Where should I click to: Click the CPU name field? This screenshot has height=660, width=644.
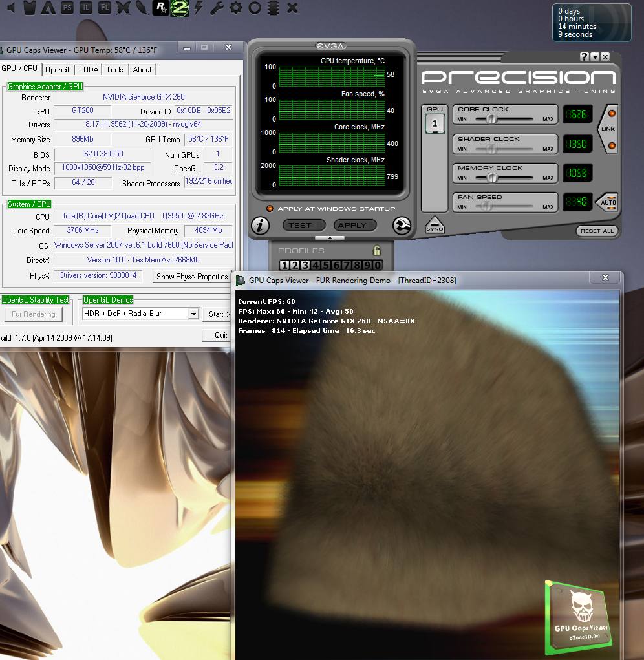click(144, 217)
